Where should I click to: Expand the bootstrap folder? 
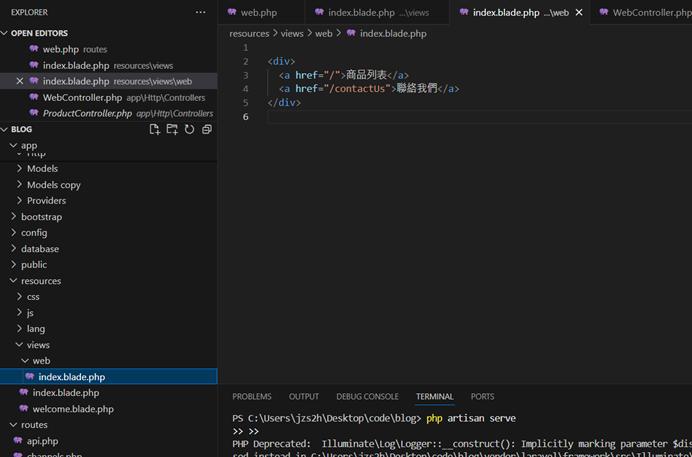(x=14, y=217)
